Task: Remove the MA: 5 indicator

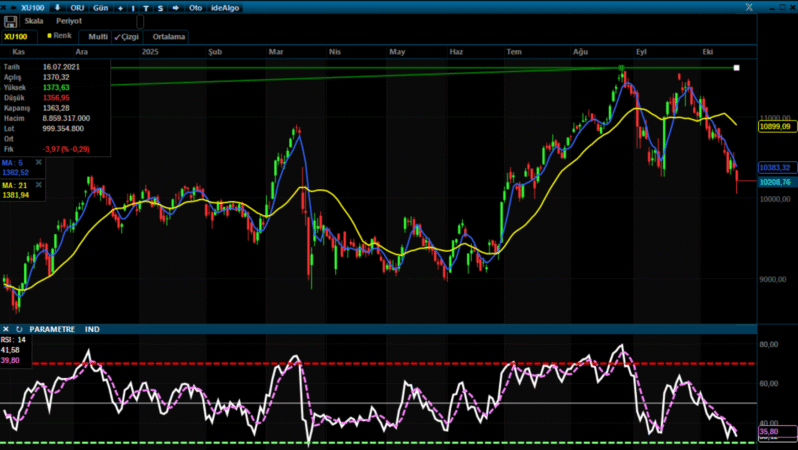Action: point(39,160)
